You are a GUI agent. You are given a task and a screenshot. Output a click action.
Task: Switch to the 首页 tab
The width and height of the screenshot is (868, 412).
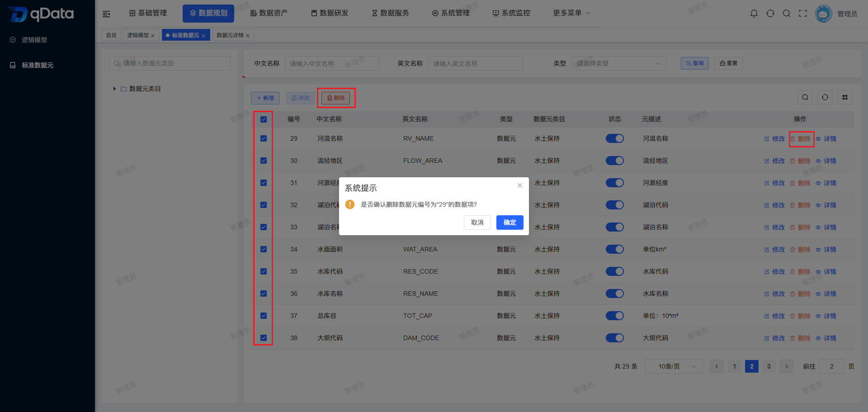[x=111, y=35]
